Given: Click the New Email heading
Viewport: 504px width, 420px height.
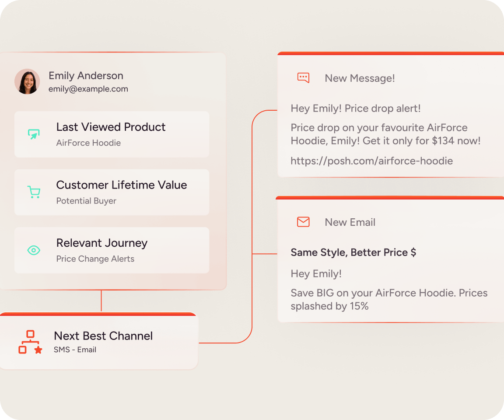Looking at the screenshot, I should coord(350,222).
